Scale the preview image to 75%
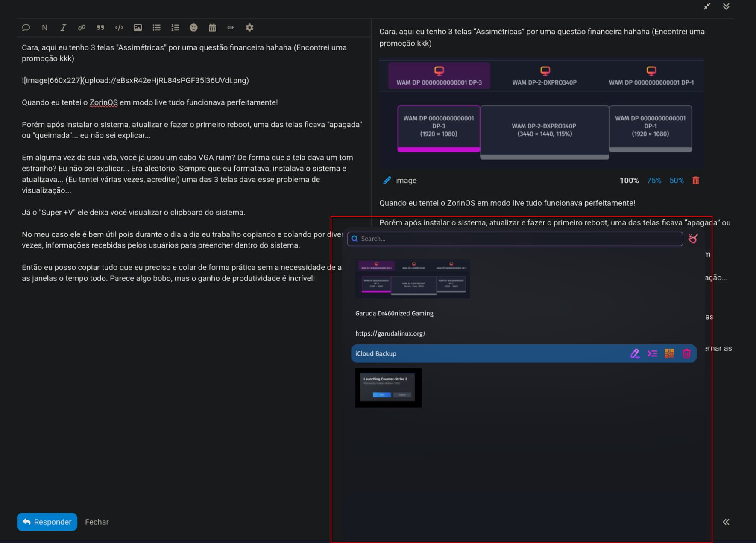 click(x=653, y=181)
